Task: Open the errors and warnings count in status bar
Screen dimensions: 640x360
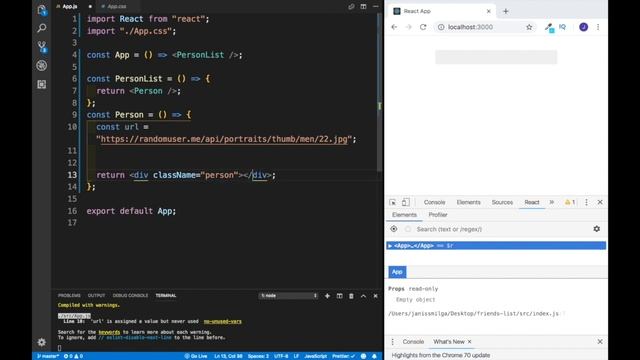Action: [73, 356]
